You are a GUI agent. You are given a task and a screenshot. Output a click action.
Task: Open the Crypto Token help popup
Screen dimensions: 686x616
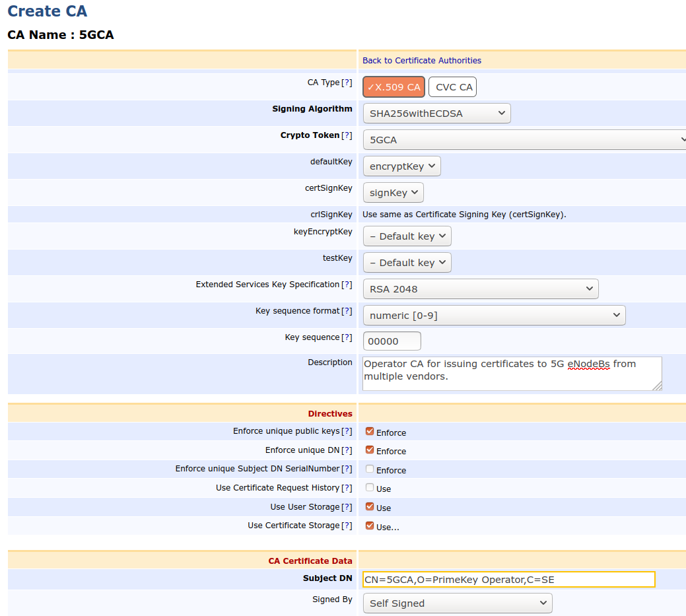pyautogui.click(x=348, y=135)
